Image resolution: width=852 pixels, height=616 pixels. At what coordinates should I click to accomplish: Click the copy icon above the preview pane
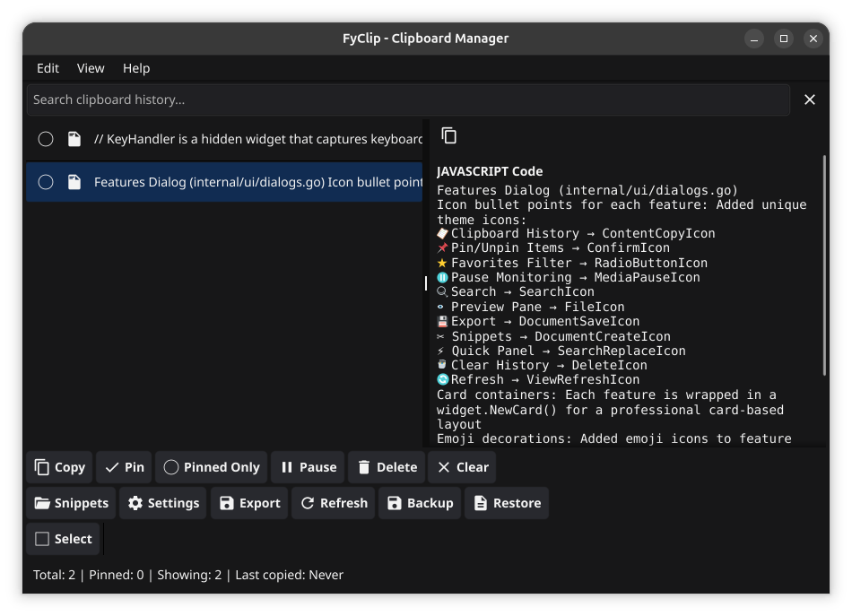[x=448, y=135]
